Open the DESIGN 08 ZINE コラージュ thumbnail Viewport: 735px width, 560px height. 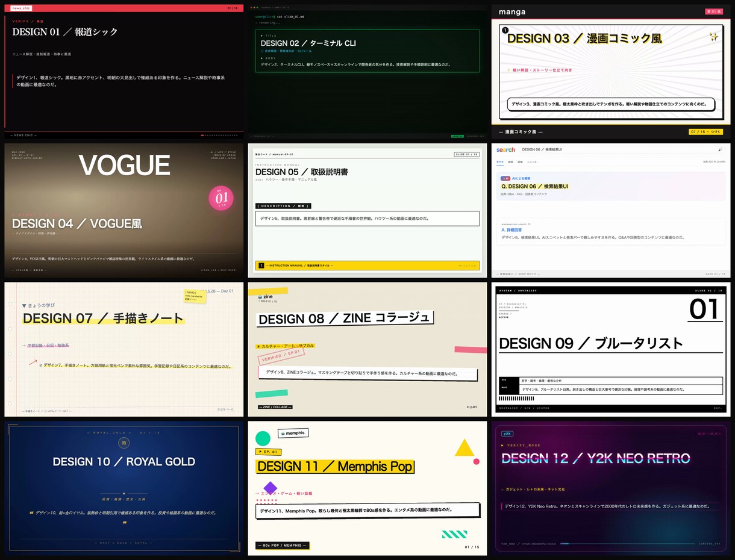tap(367, 349)
